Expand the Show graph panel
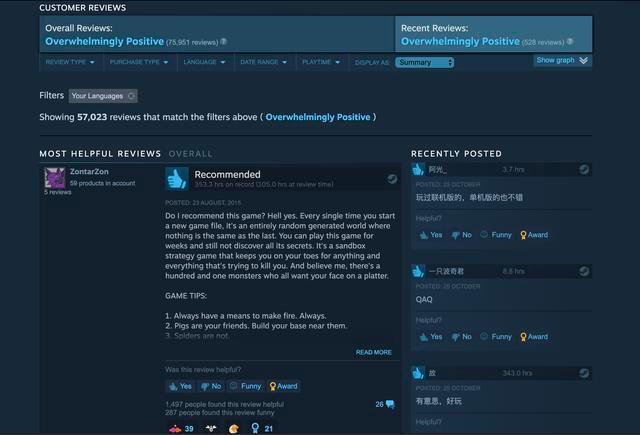The width and height of the screenshot is (640, 435). (562, 60)
